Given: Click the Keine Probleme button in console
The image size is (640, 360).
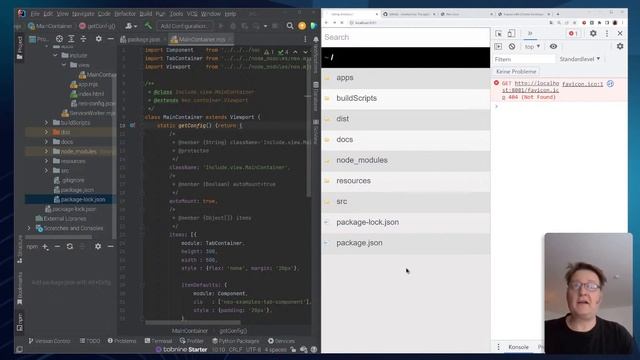Looking at the screenshot, I should (x=516, y=71).
